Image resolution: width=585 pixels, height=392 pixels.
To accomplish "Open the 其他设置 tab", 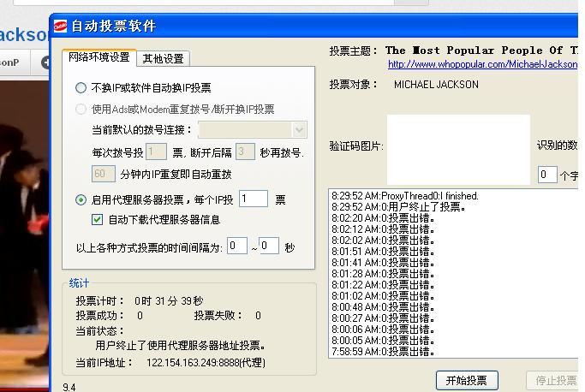I will [x=163, y=58].
